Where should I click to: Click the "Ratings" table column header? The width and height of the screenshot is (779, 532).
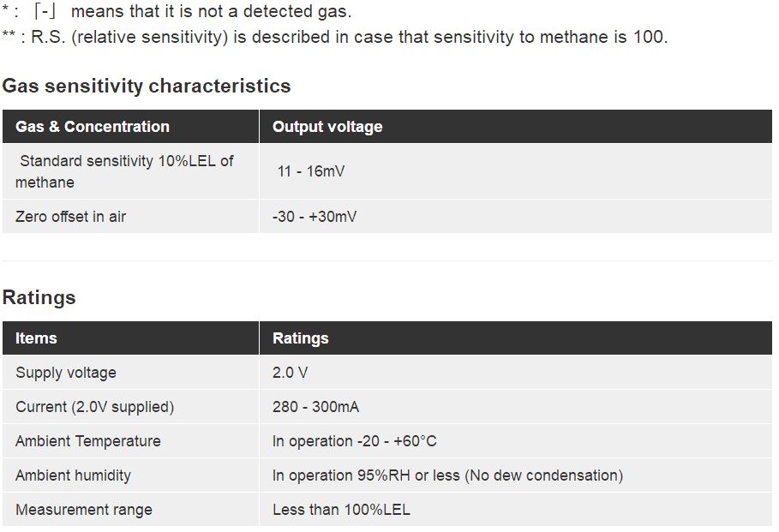tap(300, 338)
